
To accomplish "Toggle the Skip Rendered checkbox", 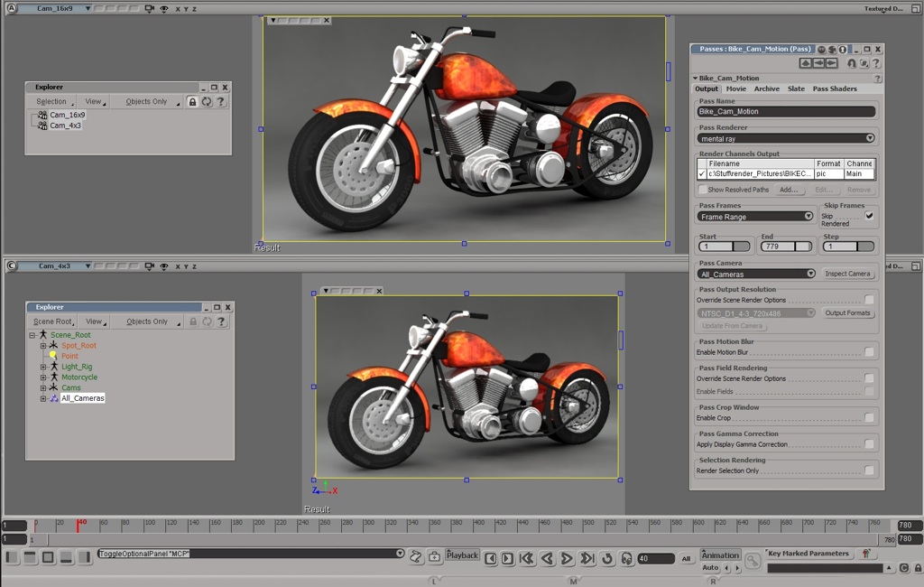I will tap(869, 216).
